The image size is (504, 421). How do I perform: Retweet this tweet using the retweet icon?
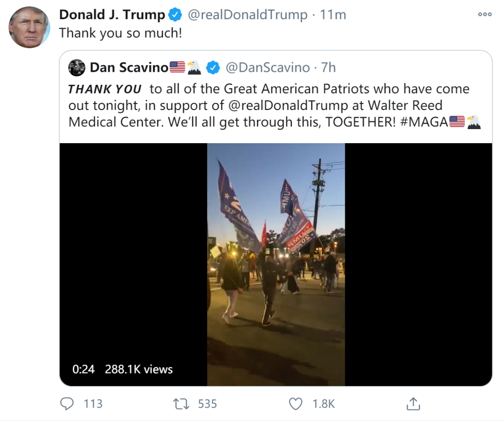point(181,403)
